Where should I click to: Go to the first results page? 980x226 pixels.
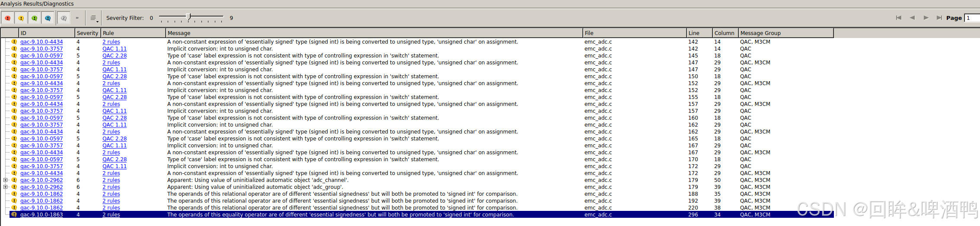tap(899, 18)
